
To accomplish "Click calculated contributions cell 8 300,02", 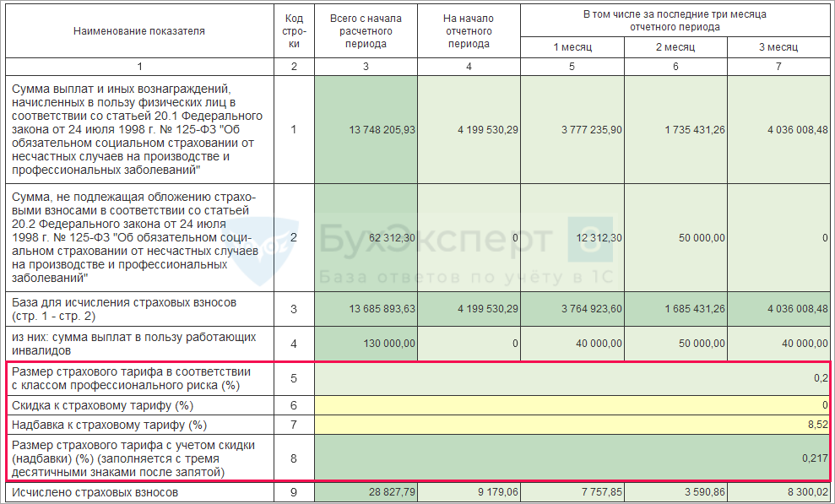I will point(779,491).
